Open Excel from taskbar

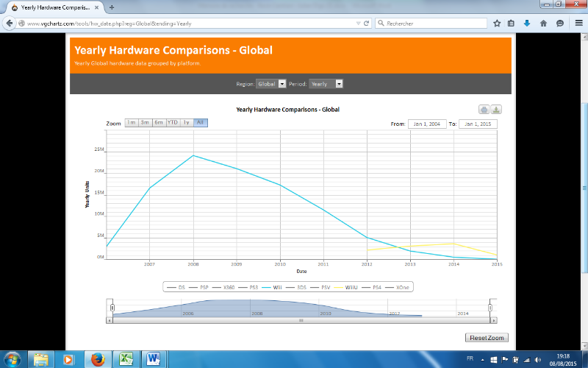126,360
